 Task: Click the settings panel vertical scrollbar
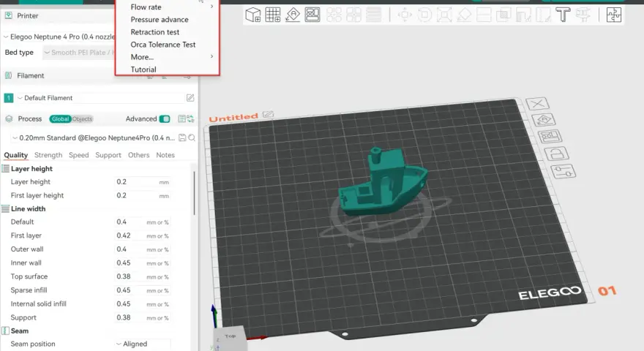pyautogui.click(x=194, y=193)
